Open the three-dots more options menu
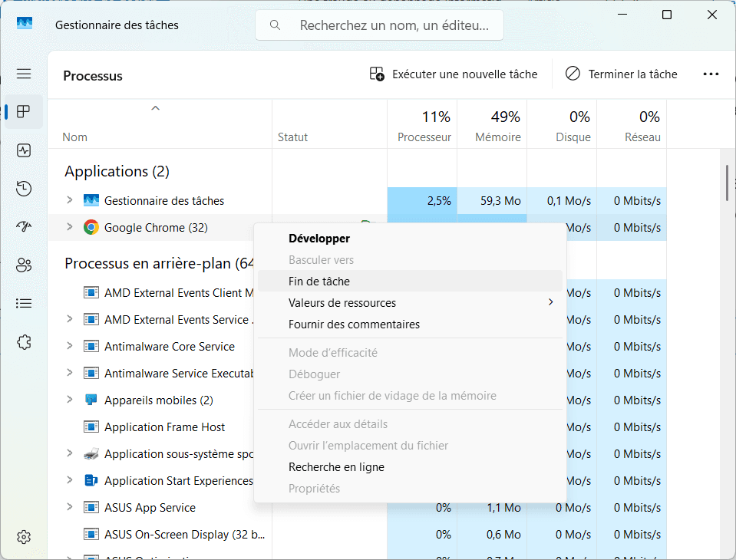Screen dimensions: 736x560 pos(711,74)
